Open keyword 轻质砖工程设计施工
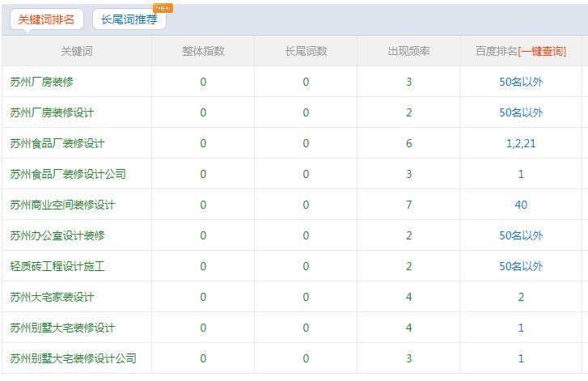588x381 pixels. coord(57,266)
